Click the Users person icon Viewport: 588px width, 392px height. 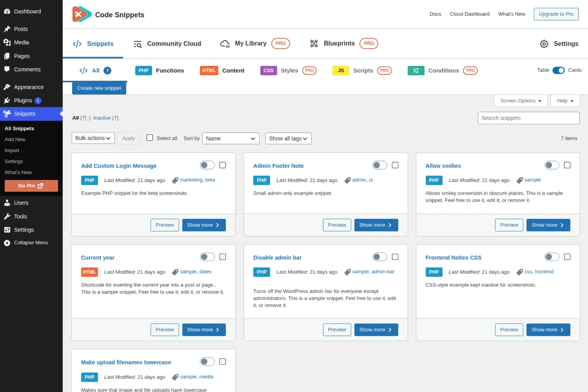(7, 203)
